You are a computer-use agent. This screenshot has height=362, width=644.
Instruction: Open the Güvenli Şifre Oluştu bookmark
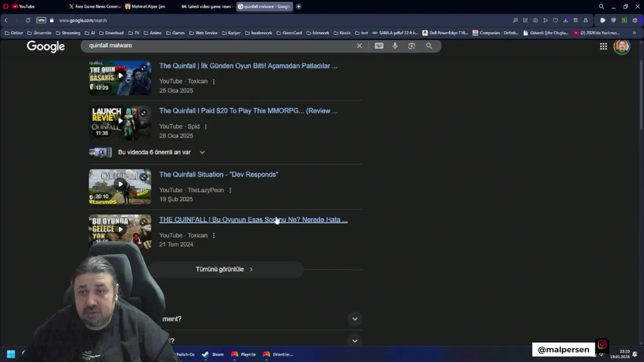pyautogui.click(x=546, y=33)
